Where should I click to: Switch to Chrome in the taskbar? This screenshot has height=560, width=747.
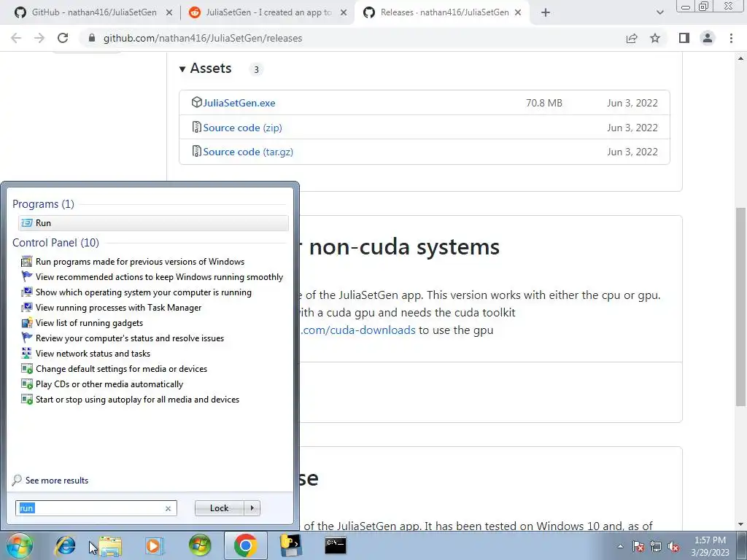click(245, 545)
